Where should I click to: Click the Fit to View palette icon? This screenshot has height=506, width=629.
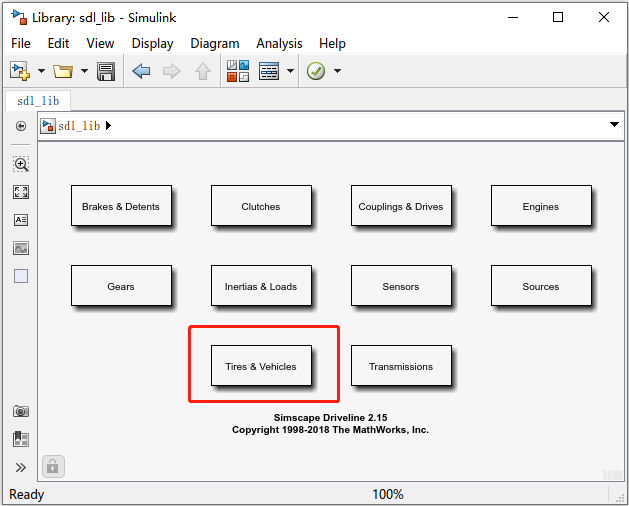[21, 192]
